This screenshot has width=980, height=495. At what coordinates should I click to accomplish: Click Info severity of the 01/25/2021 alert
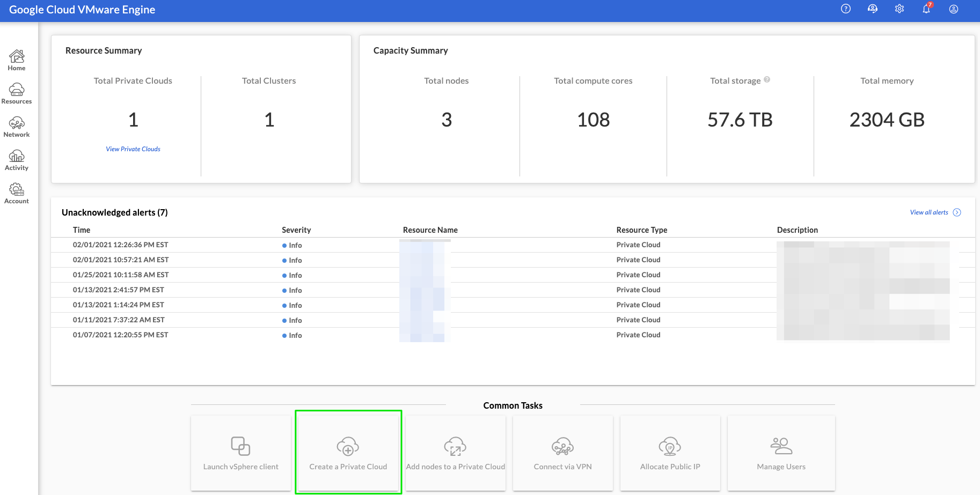pos(292,275)
